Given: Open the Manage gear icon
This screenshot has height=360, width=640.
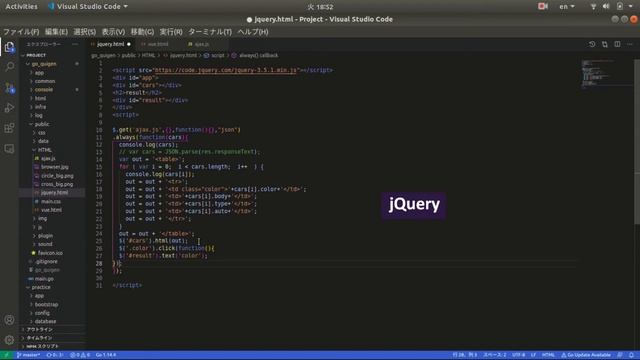Looking at the screenshot, I should click(9, 340).
